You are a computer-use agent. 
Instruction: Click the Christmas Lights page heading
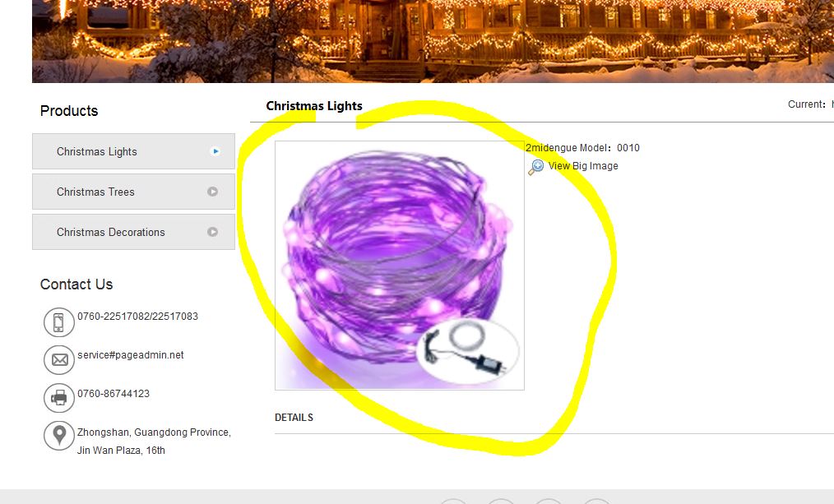314,106
